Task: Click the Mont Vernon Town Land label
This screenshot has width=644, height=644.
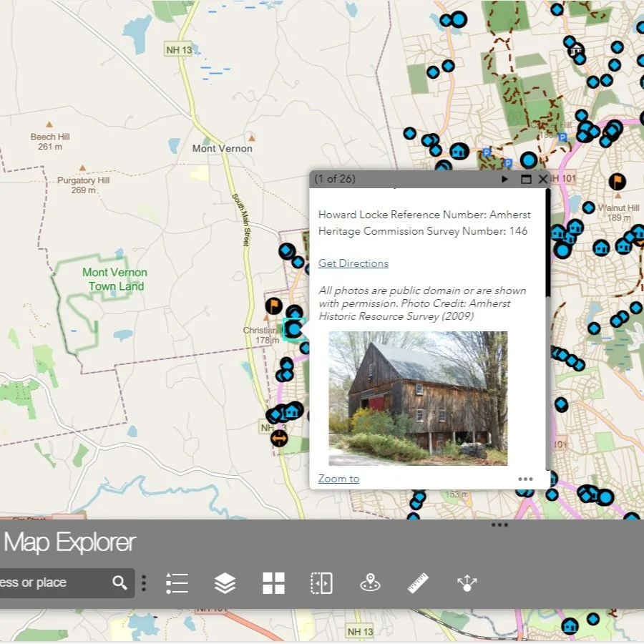Action: (x=115, y=279)
